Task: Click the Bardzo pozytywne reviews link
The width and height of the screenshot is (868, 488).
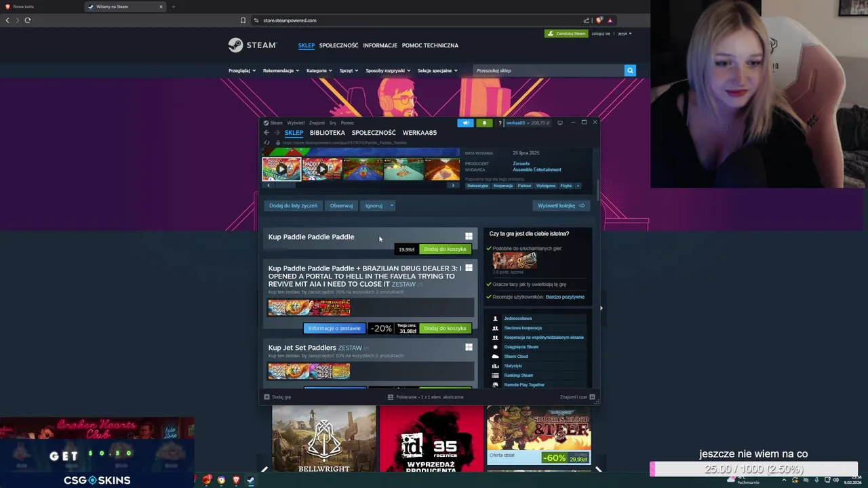Action: pos(565,297)
